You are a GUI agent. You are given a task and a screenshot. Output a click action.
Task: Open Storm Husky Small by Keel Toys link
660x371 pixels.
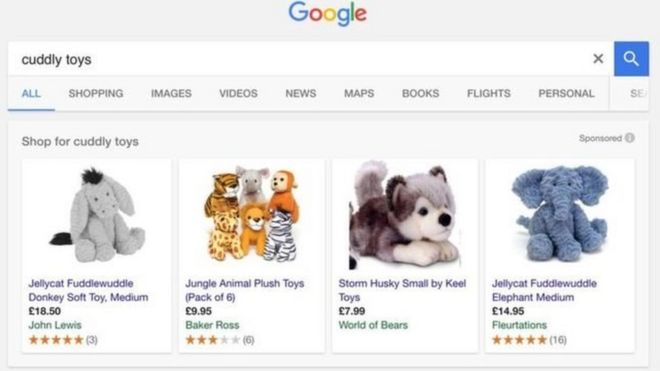point(402,290)
